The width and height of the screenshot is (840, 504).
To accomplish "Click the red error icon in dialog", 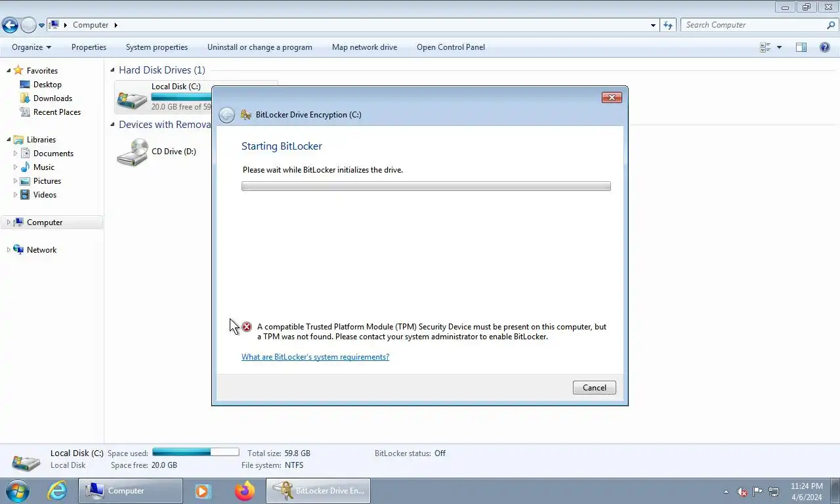I will [247, 327].
